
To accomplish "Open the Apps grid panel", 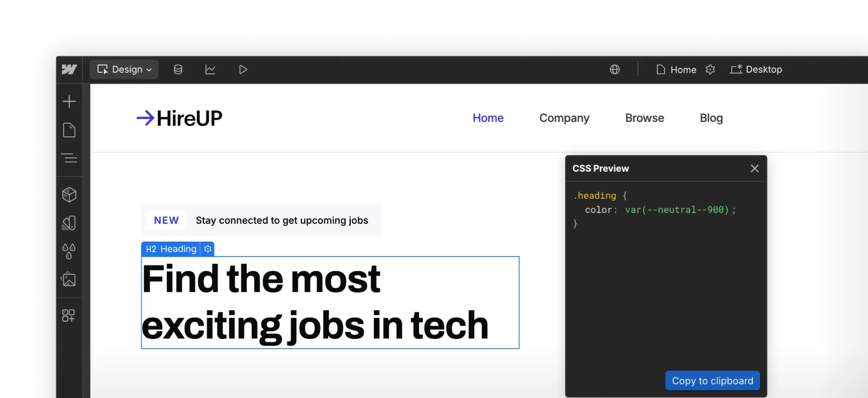I will pos(69,315).
